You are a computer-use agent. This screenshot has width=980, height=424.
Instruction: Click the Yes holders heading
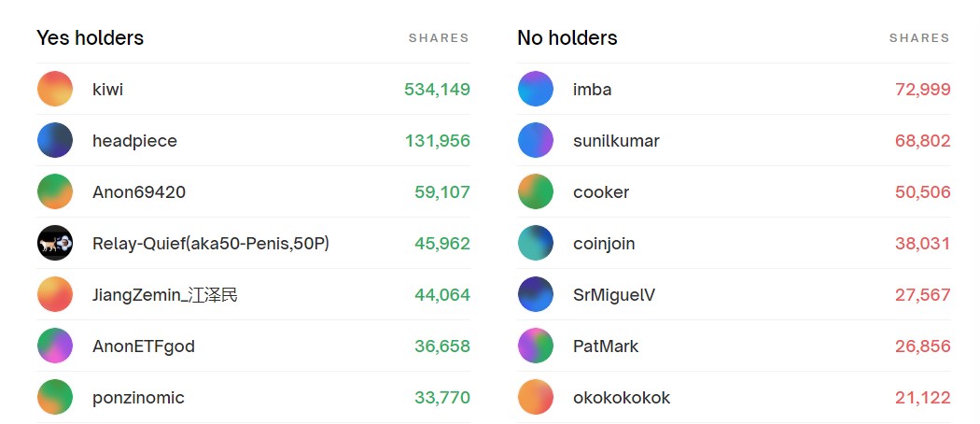click(91, 38)
